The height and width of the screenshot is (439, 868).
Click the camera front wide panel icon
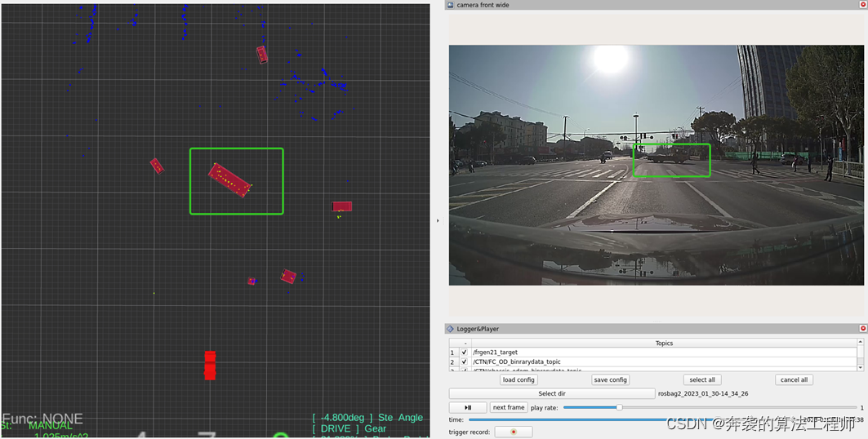(450, 4)
